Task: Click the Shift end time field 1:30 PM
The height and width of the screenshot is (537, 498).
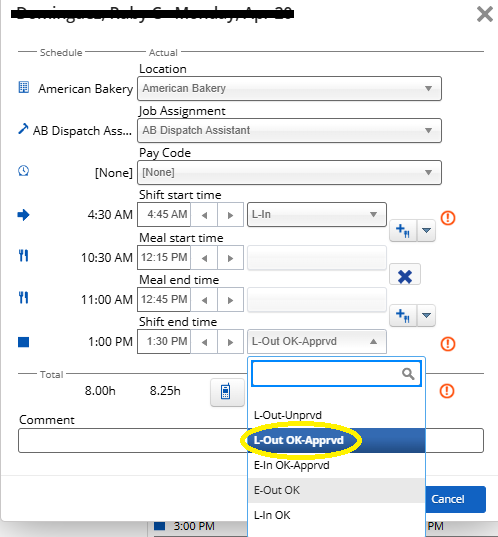Action: coord(164,341)
